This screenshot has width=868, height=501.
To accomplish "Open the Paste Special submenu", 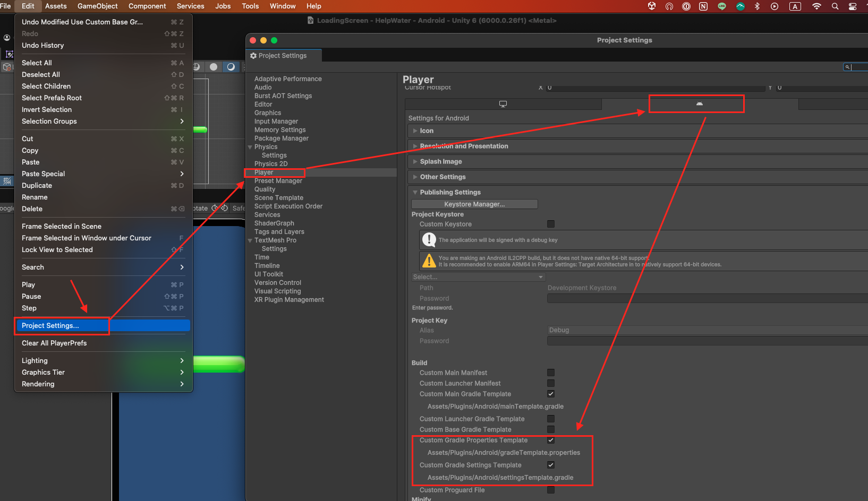I will point(103,174).
